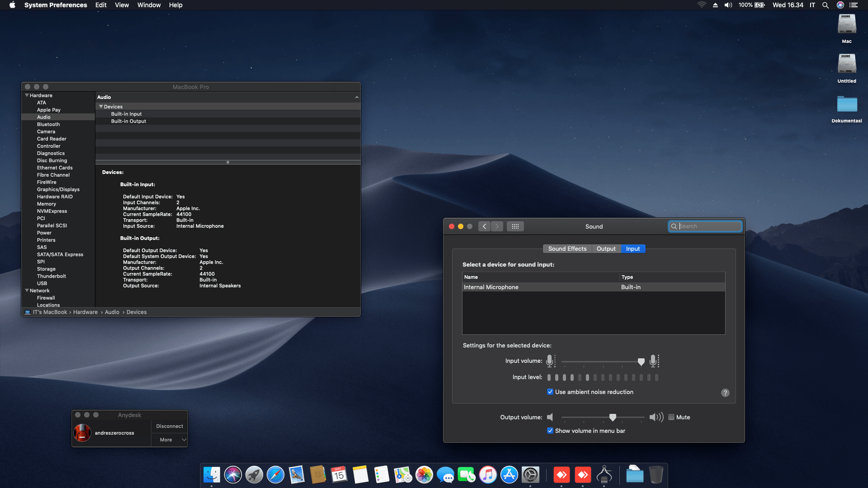Click the Disconnect button in Anydesk
This screenshot has height=488, width=868.
[170, 426]
